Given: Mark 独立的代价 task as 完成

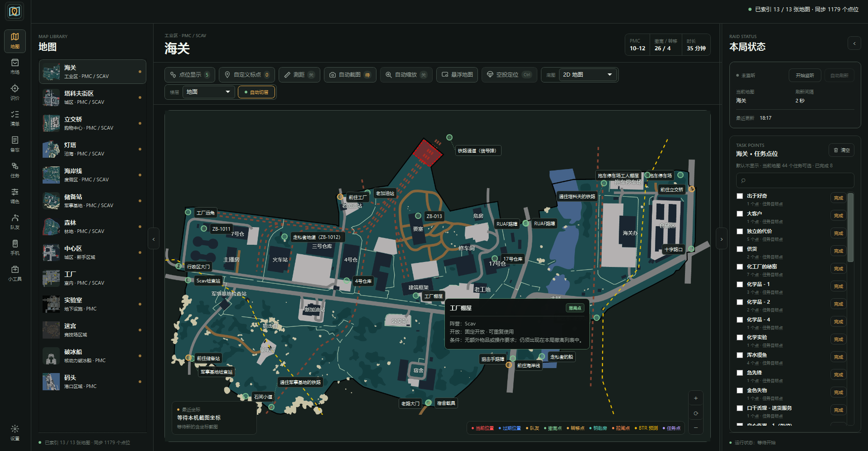Looking at the screenshot, I should click(839, 233).
